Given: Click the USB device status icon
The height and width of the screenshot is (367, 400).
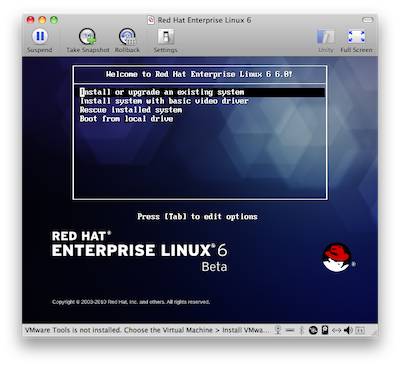Looking at the screenshot, I should point(290,330).
